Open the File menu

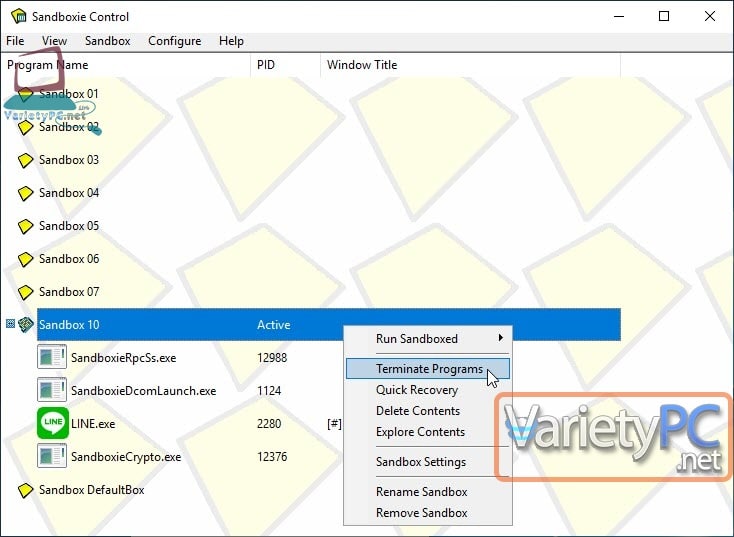click(x=15, y=41)
